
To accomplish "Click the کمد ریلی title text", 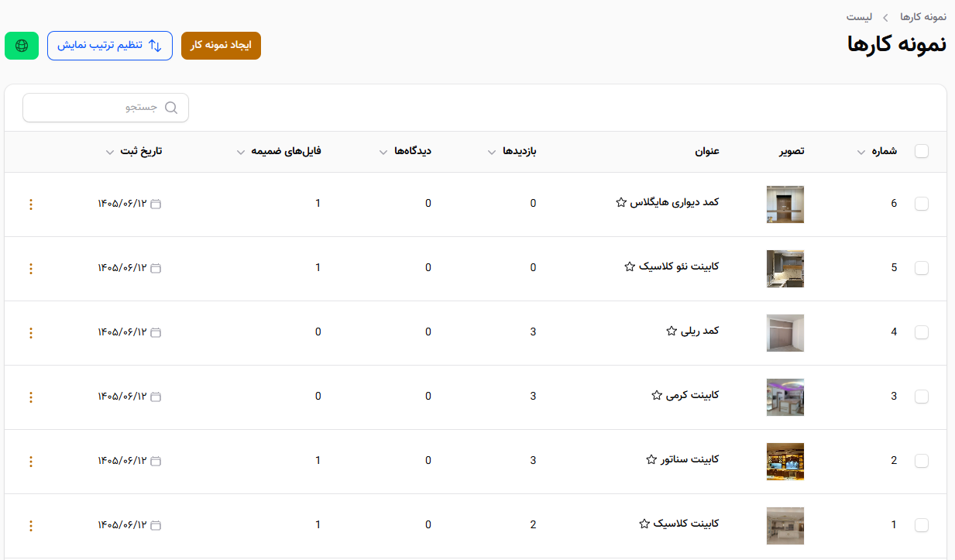I will (701, 331).
